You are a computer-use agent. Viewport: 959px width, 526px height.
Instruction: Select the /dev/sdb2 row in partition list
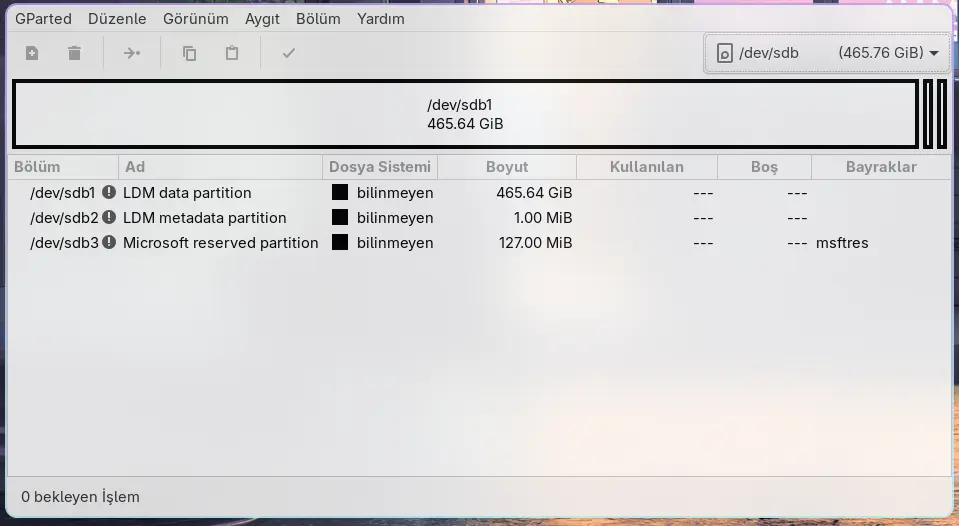click(x=480, y=218)
